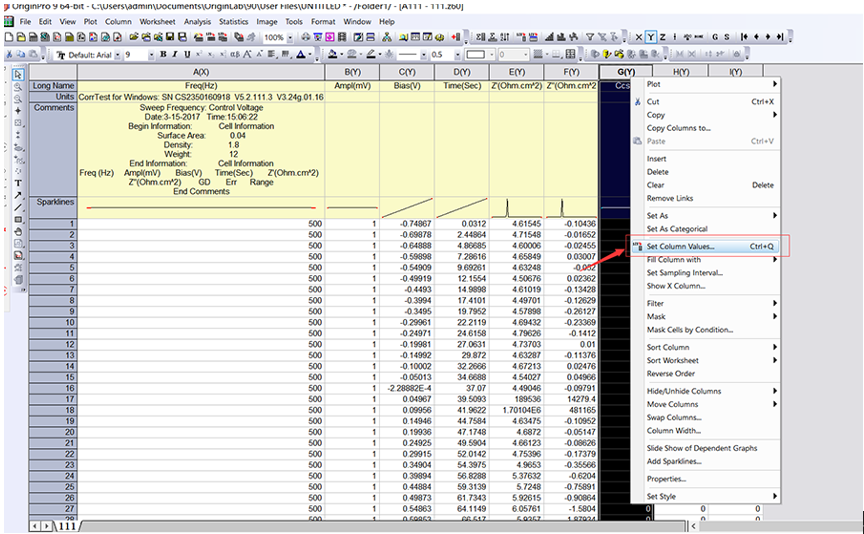Choose Set Column Values in the context menu

tap(705, 246)
